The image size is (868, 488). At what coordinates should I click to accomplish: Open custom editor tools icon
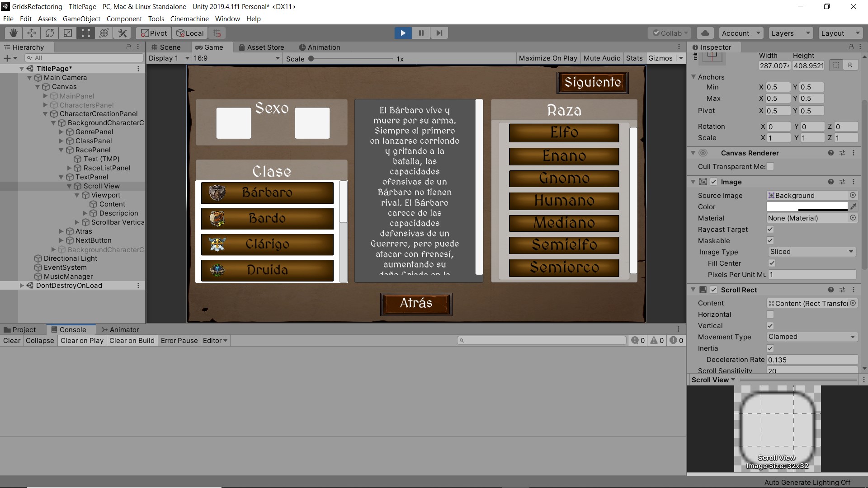pyautogui.click(x=122, y=33)
